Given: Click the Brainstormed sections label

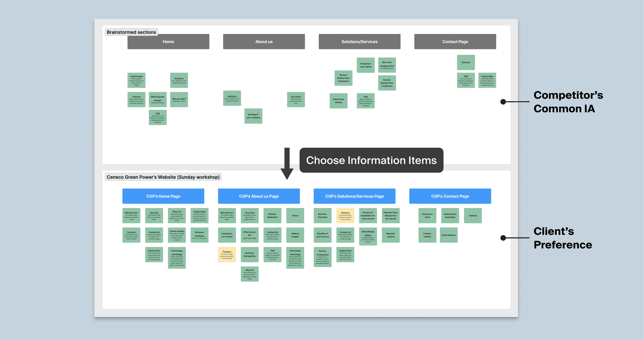Looking at the screenshot, I should click(131, 32).
